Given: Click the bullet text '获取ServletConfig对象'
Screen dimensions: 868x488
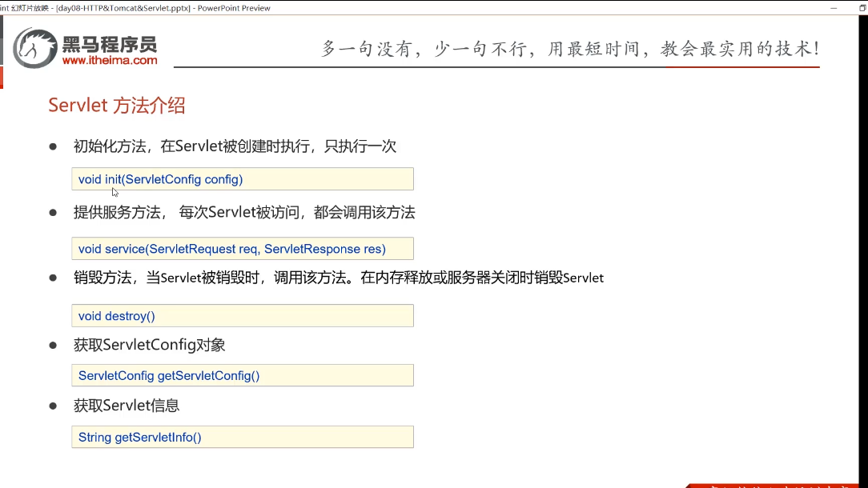Looking at the screenshot, I should (x=150, y=346).
